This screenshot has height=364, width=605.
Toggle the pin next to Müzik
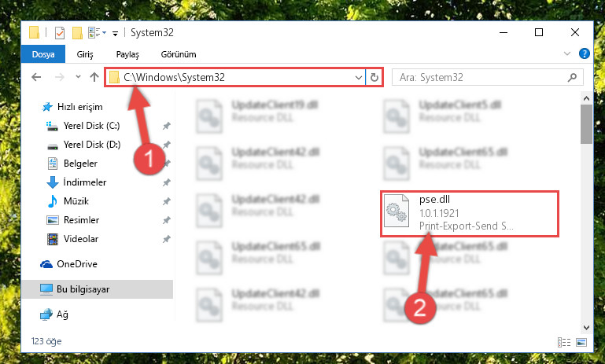tap(166, 201)
